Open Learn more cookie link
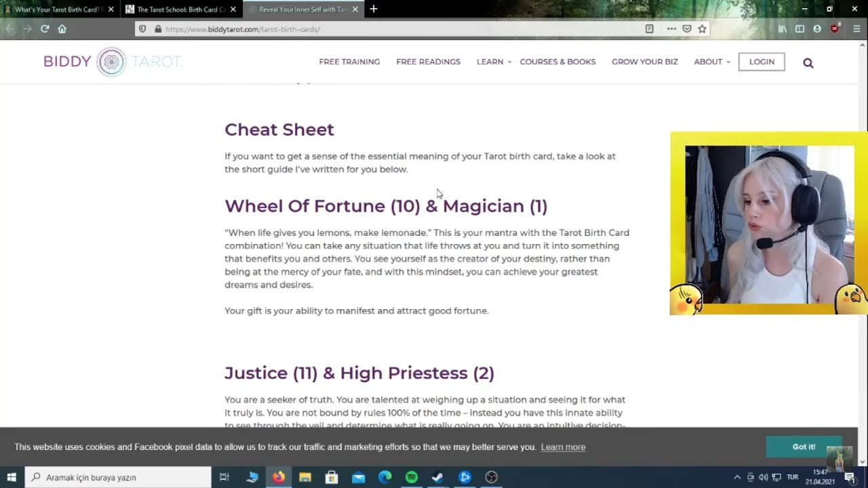Image resolution: width=868 pixels, height=488 pixels. coord(563,447)
